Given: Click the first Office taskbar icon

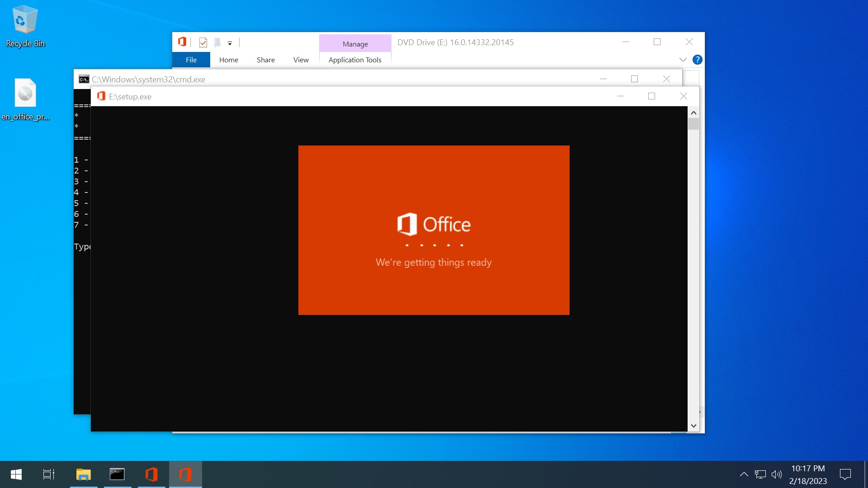Looking at the screenshot, I should coord(151,474).
